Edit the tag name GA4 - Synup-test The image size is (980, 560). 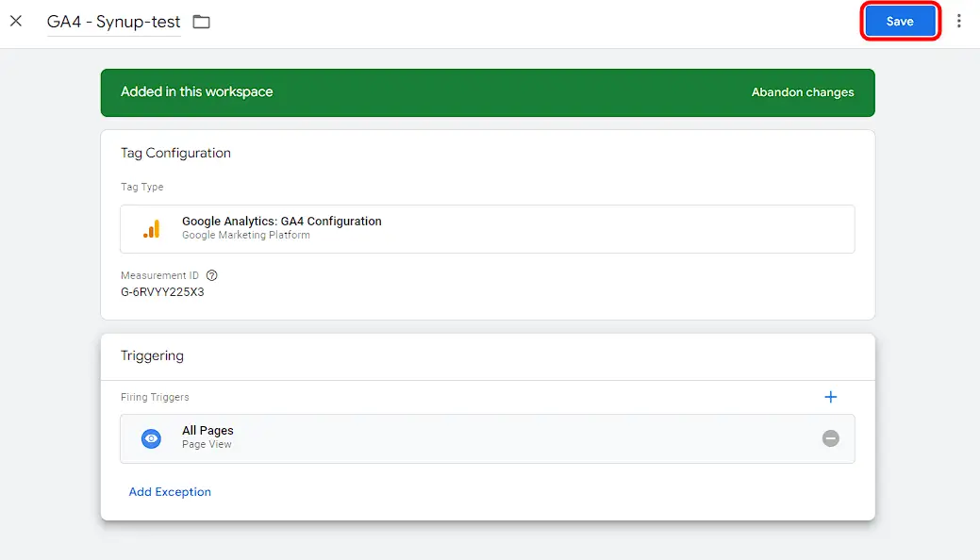point(114,22)
